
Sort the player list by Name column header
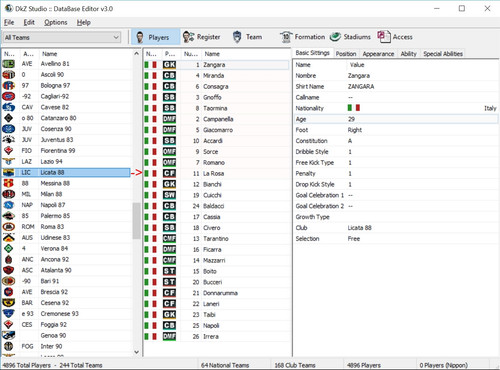(x=212, y=54)
